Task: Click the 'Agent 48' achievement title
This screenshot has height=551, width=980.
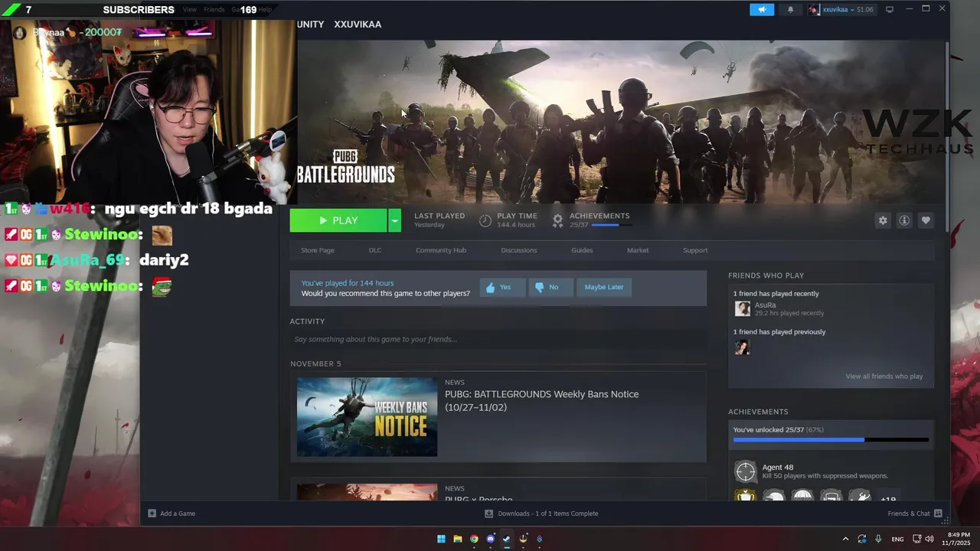Action: [778, 468]
